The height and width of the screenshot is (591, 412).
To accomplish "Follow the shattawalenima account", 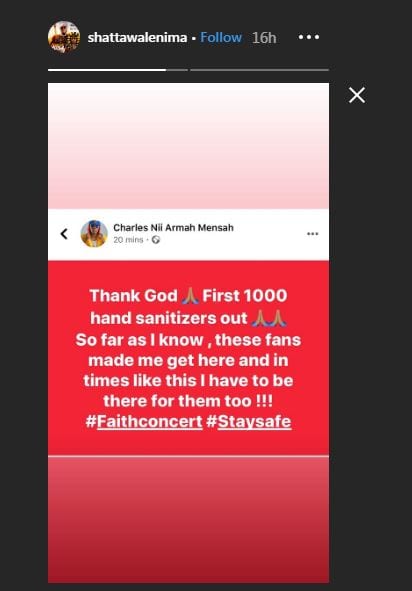I will tap(221, 37).
